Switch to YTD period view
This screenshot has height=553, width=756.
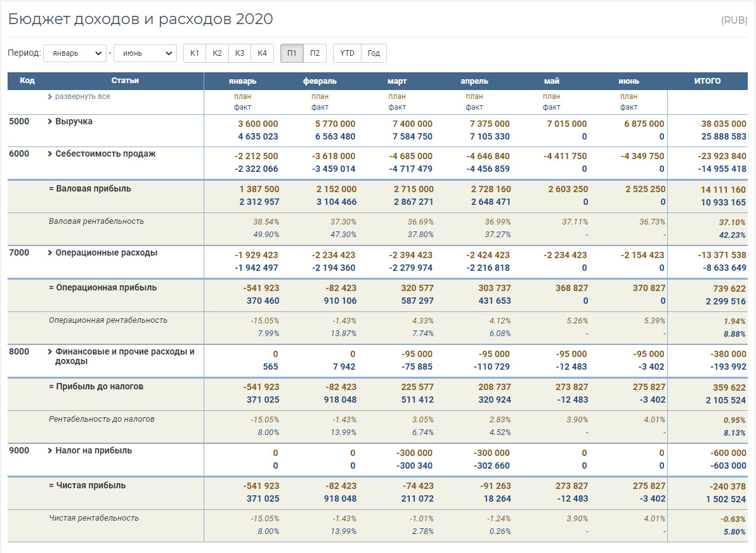pyautogui.click(x=347, y=53)
